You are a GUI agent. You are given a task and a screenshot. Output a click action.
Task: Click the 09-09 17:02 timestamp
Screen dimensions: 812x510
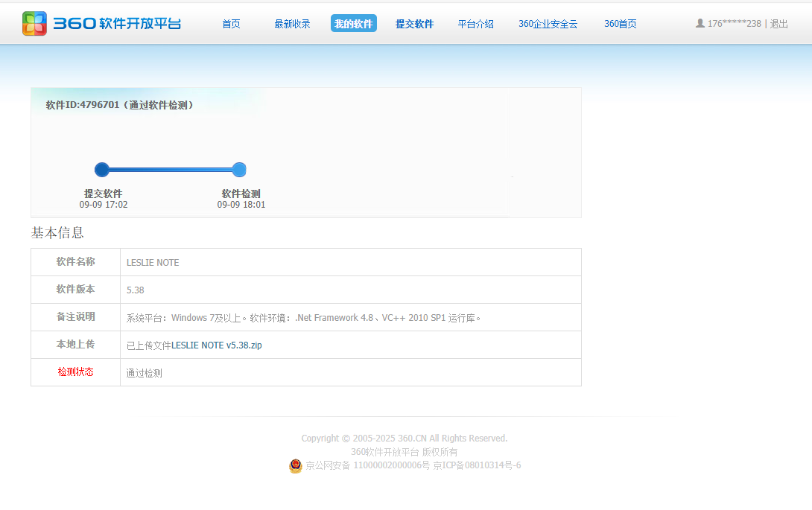point(104,205)
